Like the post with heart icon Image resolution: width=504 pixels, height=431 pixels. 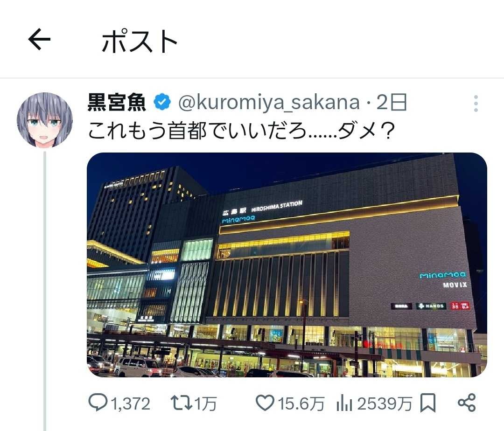(x=265, y=403)
